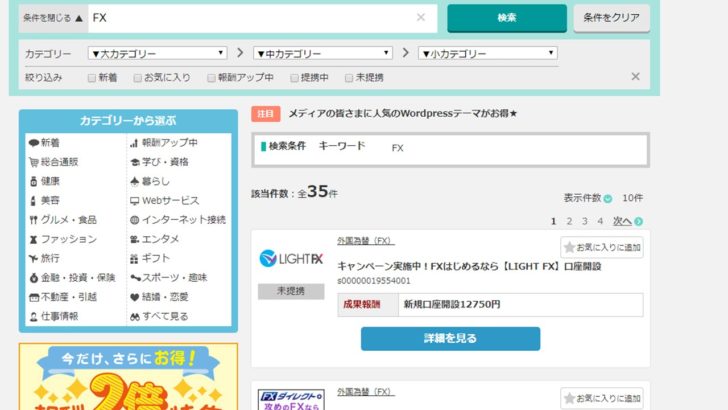Click the star in LIGHT FX favorite button
This screenshot has height=410, width=728.
569,247
